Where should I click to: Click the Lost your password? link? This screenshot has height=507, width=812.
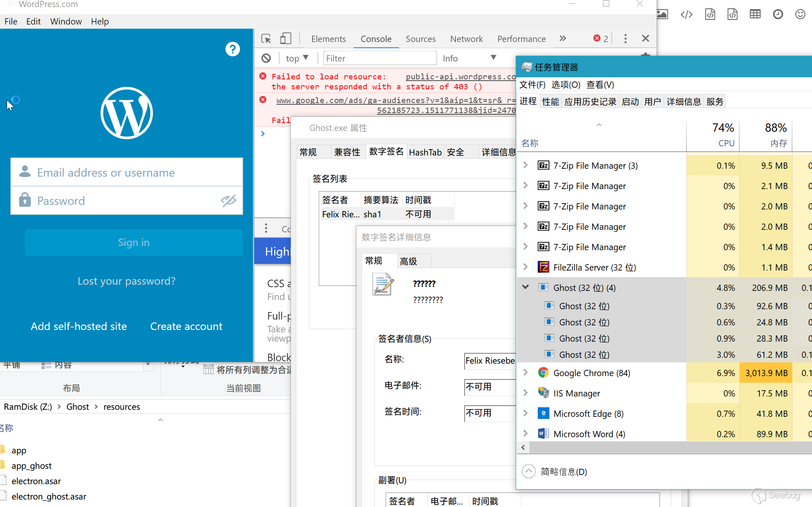point(126,281)
